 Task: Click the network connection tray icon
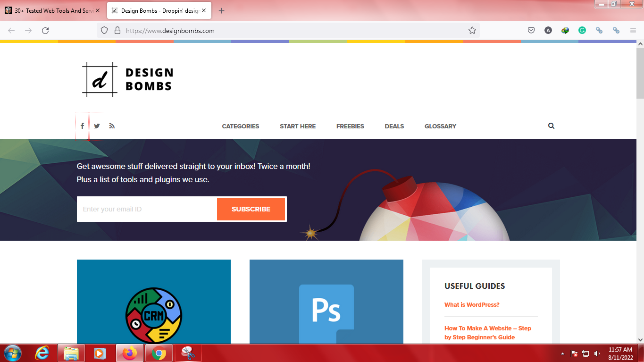[586, 354]
